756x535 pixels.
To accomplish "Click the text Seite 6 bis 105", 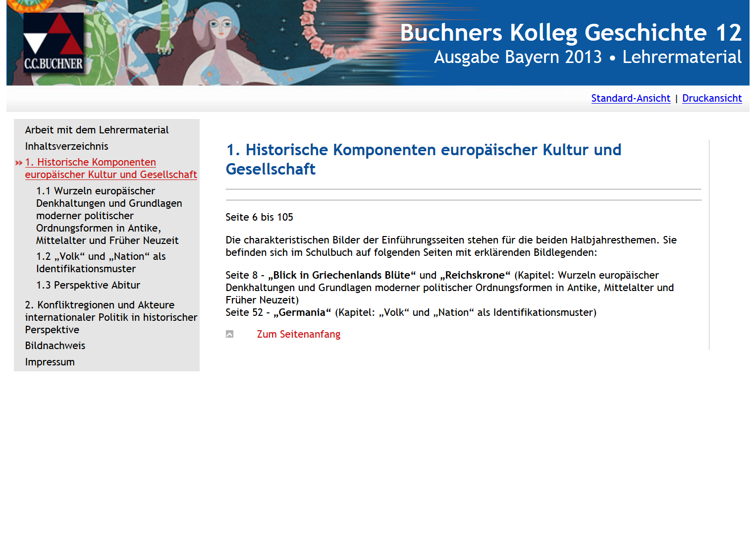I will (259, 217).
